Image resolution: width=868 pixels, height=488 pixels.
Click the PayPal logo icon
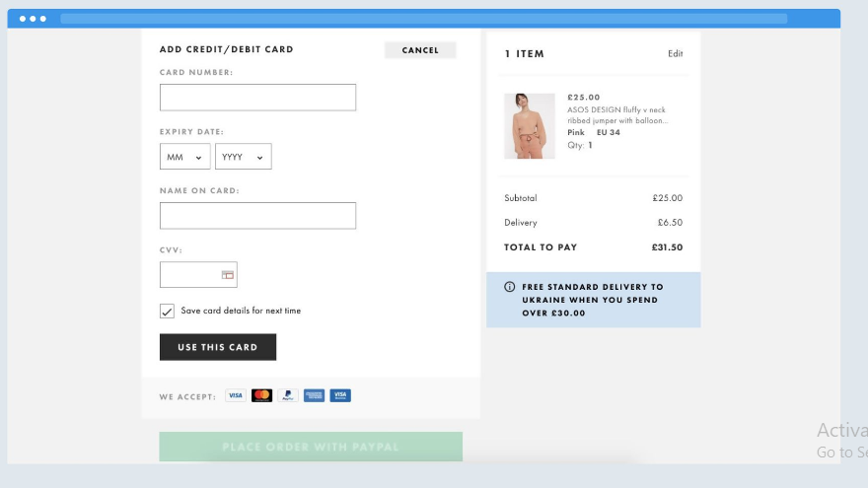coord(288,395)
